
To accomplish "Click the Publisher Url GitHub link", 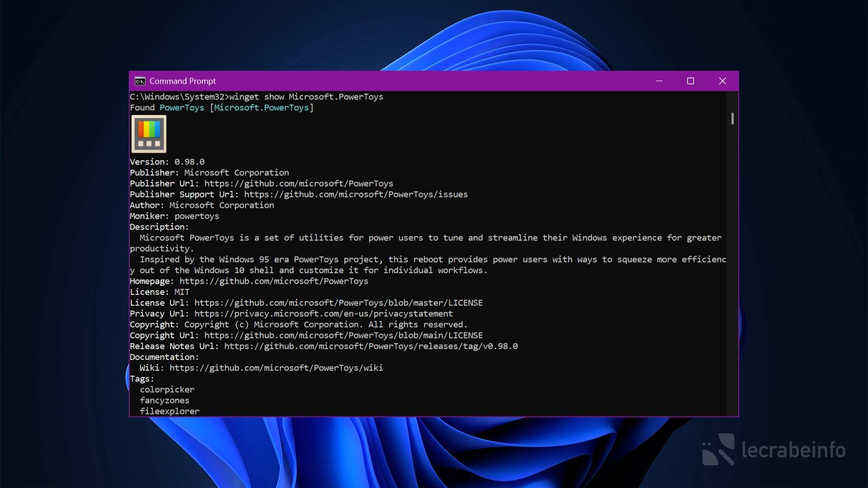I will pyautogui.click(x=298, y=183).
